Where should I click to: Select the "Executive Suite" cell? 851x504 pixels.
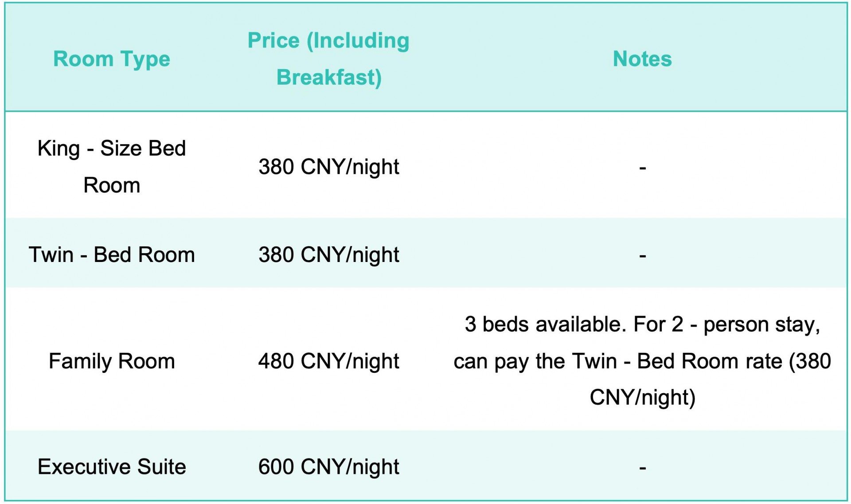pyautogui.click(x=111, y=467)
